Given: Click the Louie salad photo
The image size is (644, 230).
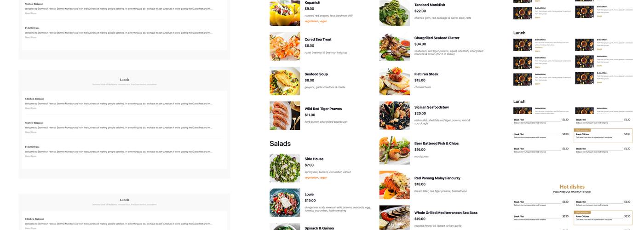Looking at the screenshot, I should 285,202.
